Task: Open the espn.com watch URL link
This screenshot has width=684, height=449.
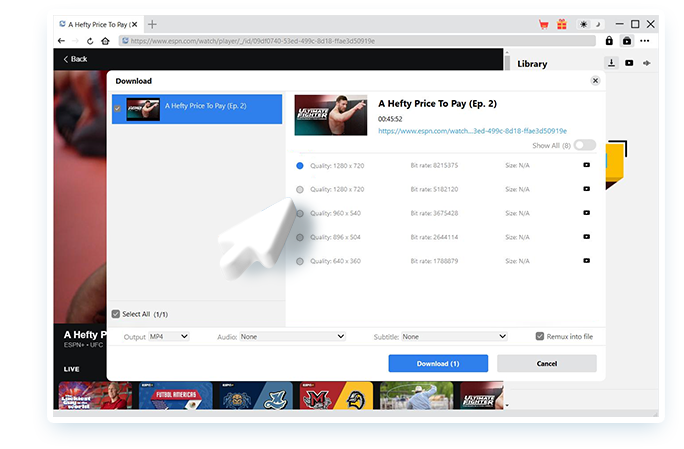Action: coord(472,131)
